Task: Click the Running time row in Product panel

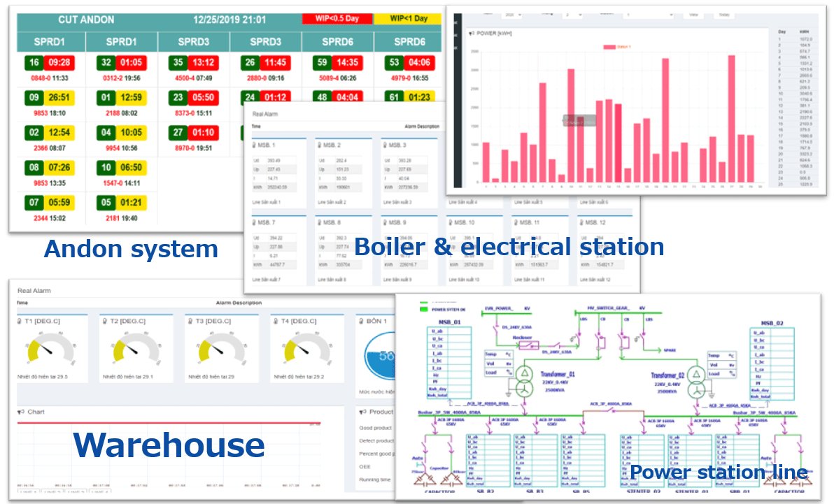Action: (376, 480)
